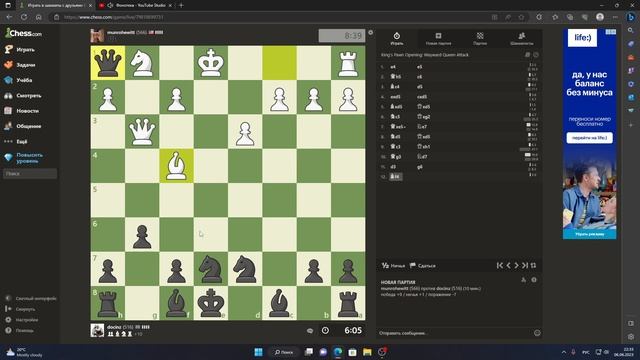The height and width of the screenshot is (360, 640).
Task: Switch to the Новая партия tab
Action: coord(438,39)
